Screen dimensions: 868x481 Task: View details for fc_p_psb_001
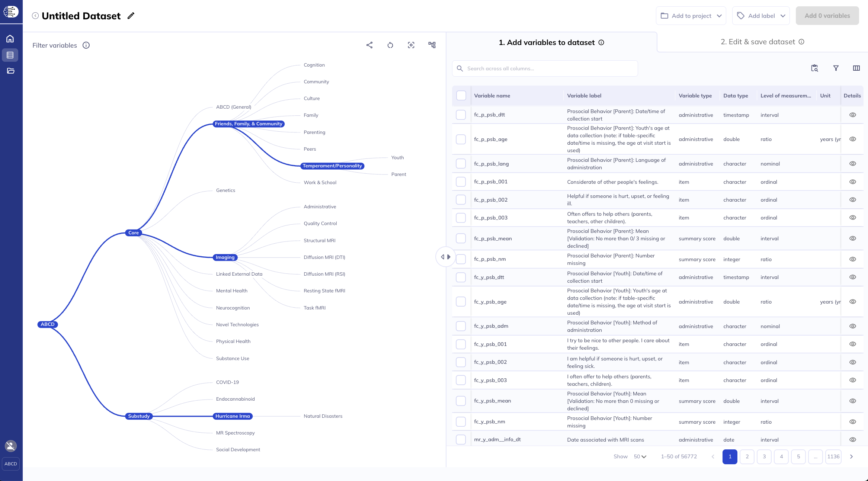[853, 182]
